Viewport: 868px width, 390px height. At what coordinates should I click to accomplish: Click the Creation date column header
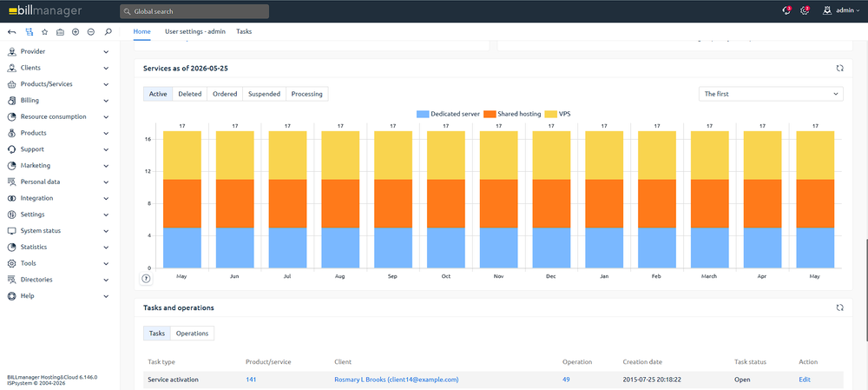[x=642, y=361]
